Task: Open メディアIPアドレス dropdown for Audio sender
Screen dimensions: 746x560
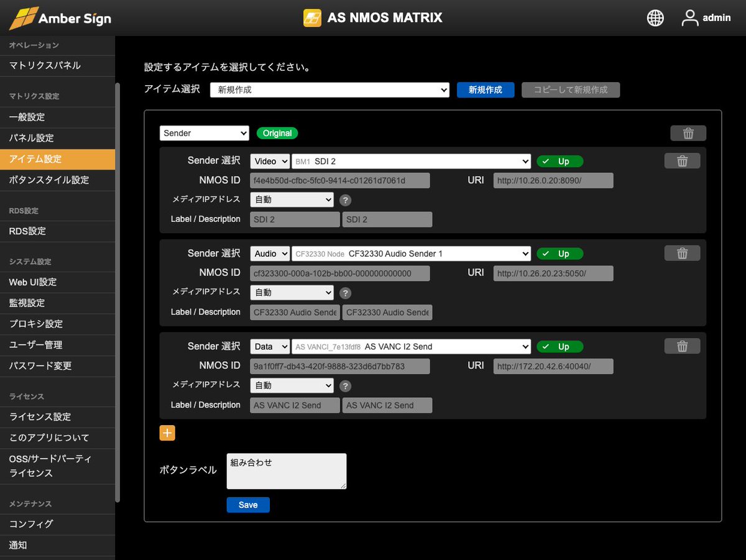Action: [292, 293]
